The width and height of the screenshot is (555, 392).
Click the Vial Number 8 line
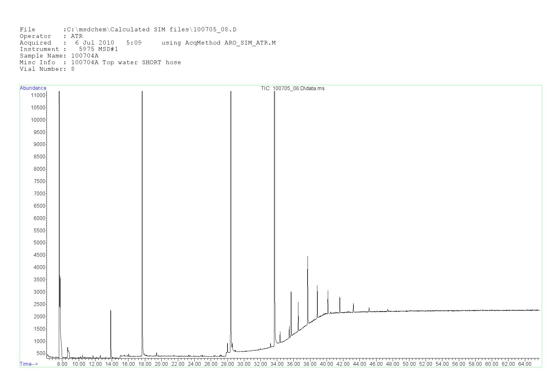(47, 69)
